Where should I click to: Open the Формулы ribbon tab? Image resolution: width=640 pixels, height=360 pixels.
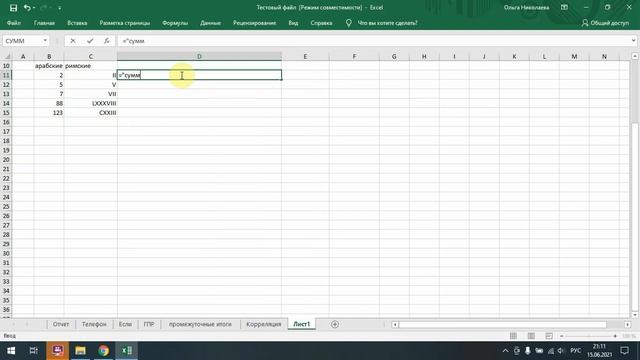[x=175, y=23]
